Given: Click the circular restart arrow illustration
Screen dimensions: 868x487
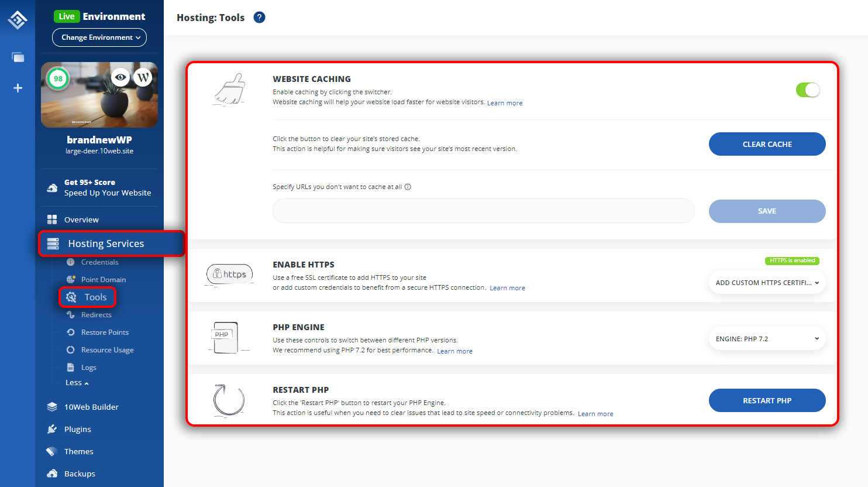Looking at the screenshot, I should coord(229,400).
